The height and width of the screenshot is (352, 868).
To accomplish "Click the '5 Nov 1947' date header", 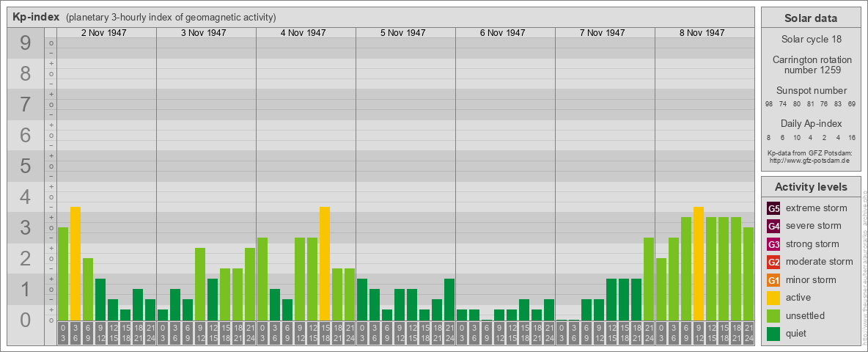I will [x=402, y=33].
